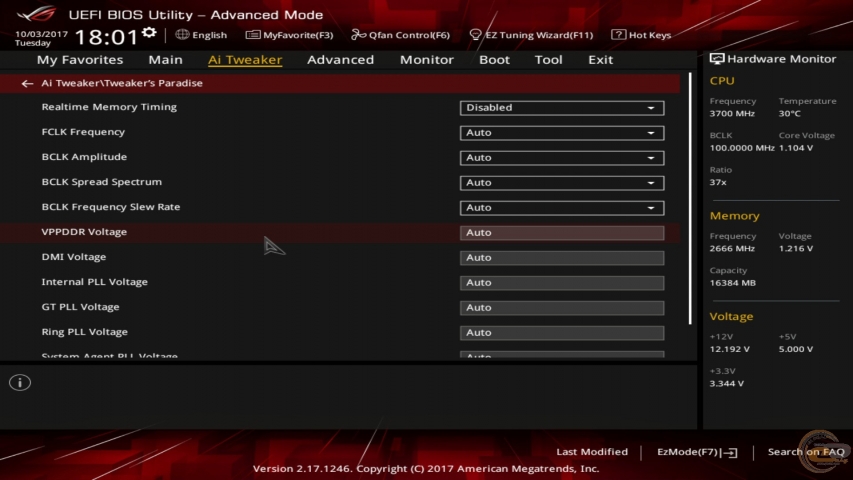
Task: Switch to Main tab
Action: tap(165, 59)
